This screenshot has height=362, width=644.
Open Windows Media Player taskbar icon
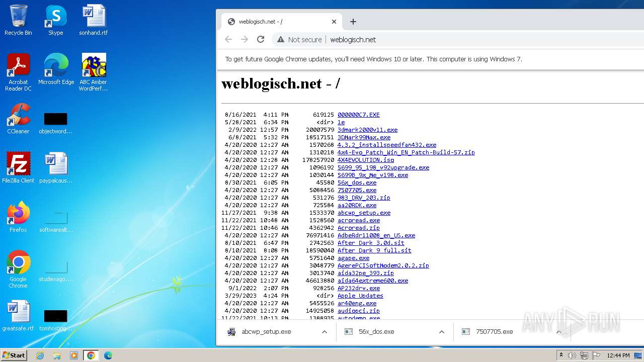coord(74,355)
